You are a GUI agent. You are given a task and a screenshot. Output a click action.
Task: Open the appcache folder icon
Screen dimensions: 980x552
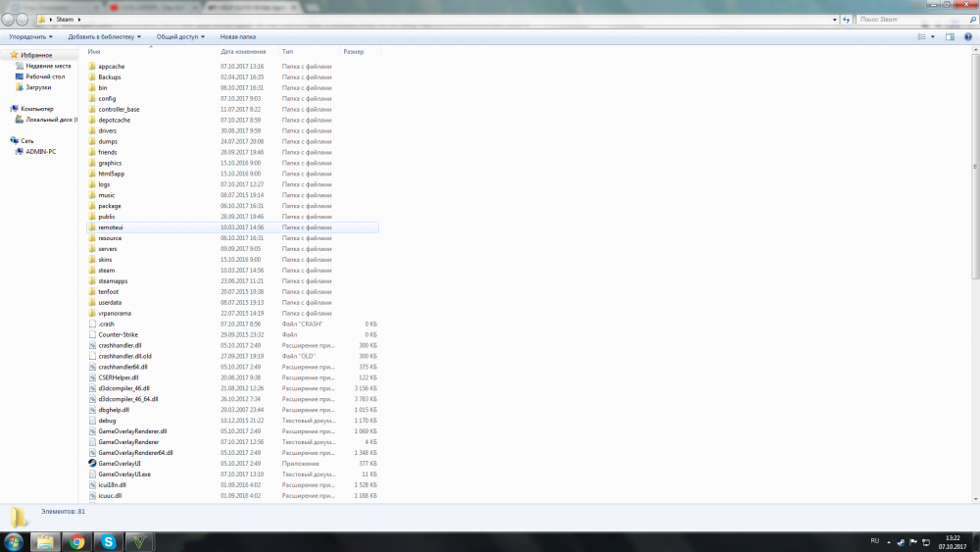(x=92, y=66)
